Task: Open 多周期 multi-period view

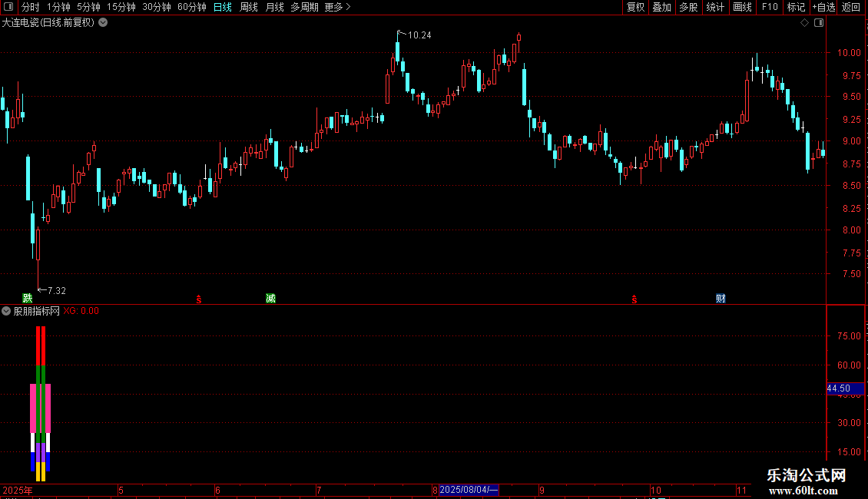Action: 304,7
